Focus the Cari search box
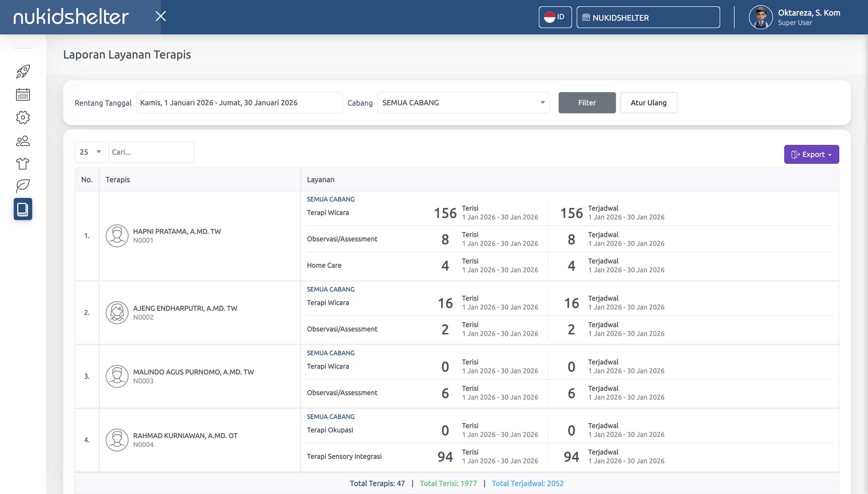This screenshot has height=494, width=868. click(x=151, y=152)
